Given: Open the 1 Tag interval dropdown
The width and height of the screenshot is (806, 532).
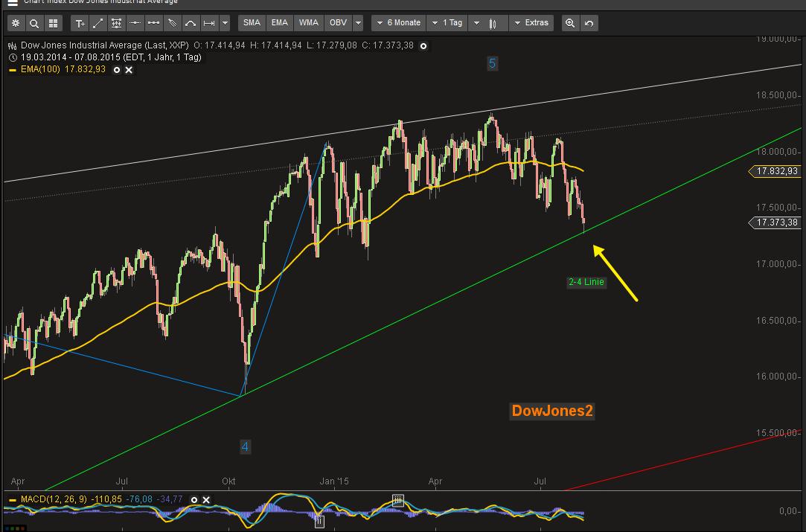Looking at the screenshot, I should click(447, 22).
